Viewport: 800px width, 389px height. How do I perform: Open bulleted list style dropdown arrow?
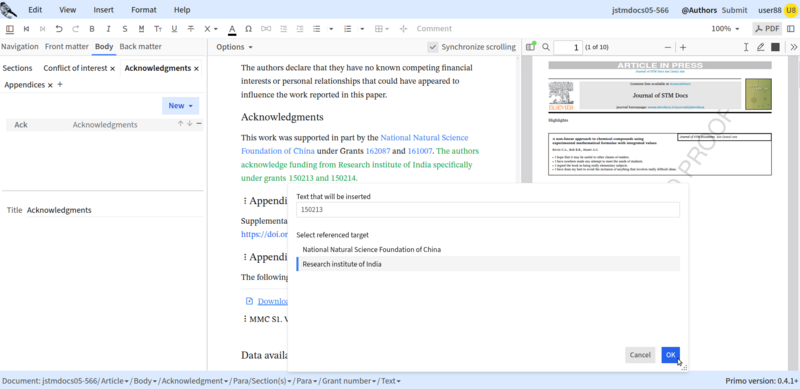click(331, 29)
